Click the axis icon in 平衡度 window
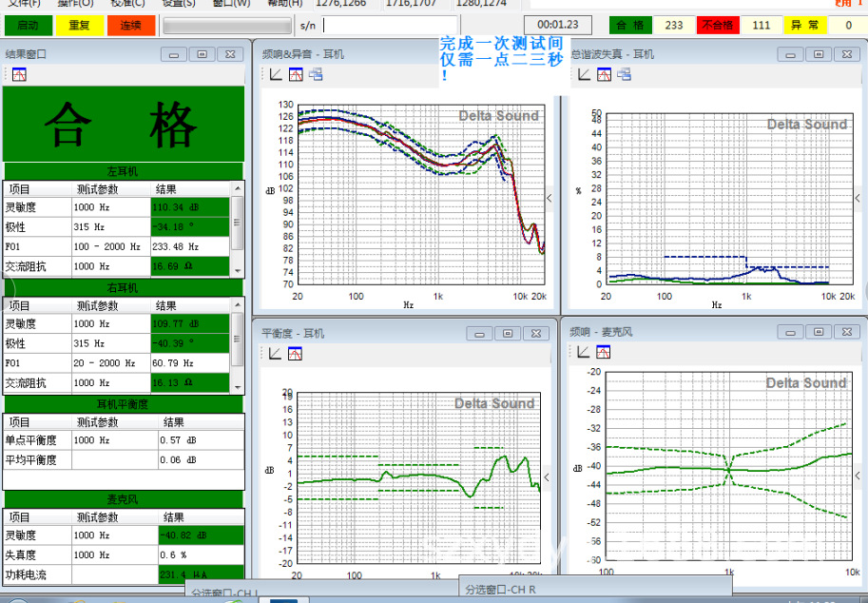 pos(276,353)
